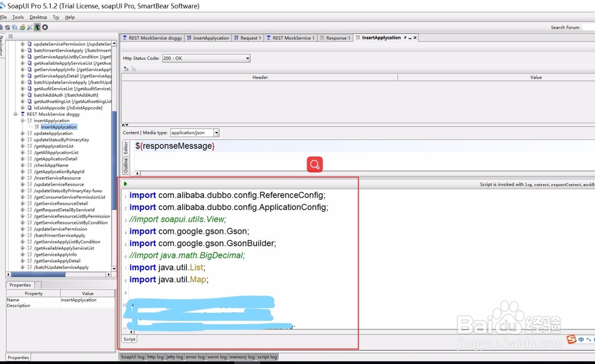Screen dimensions: 595x364
Task: Switch to the REST MockService 1 tab
Action: click(291, 38)
